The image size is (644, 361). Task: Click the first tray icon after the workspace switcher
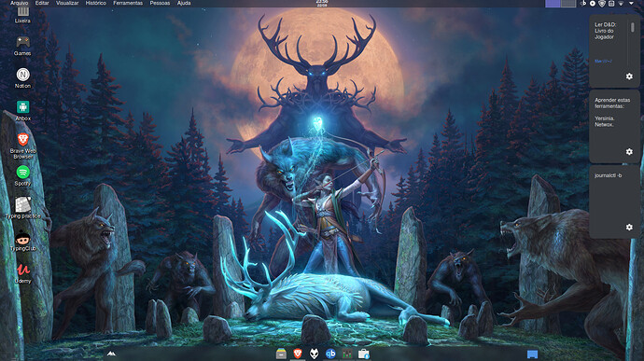coord(582,4)
